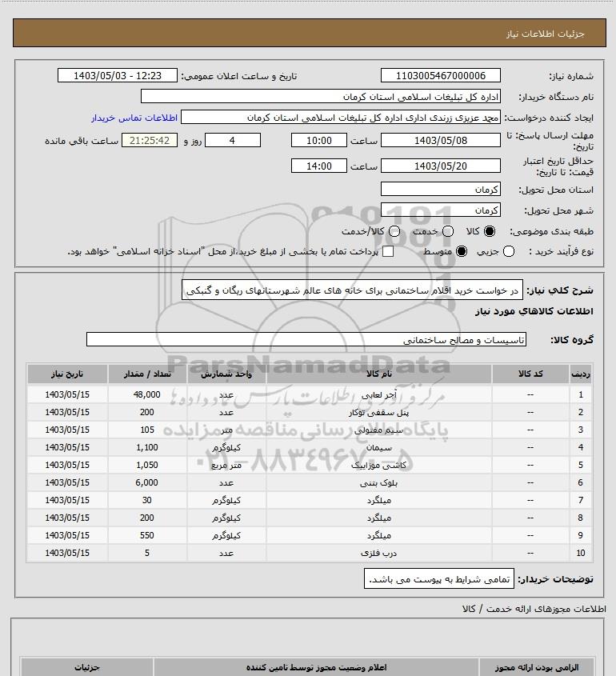Screen dimensions: 616x676
Task: Click the response deadline date 1403/05/08
Action: pos(441,140)
